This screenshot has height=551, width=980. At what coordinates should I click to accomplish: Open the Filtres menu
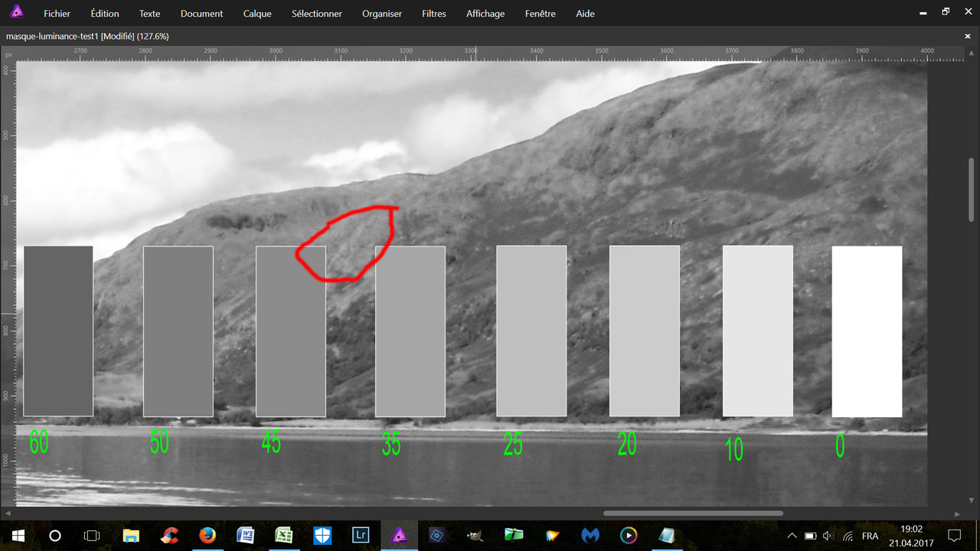click(434, 14)
